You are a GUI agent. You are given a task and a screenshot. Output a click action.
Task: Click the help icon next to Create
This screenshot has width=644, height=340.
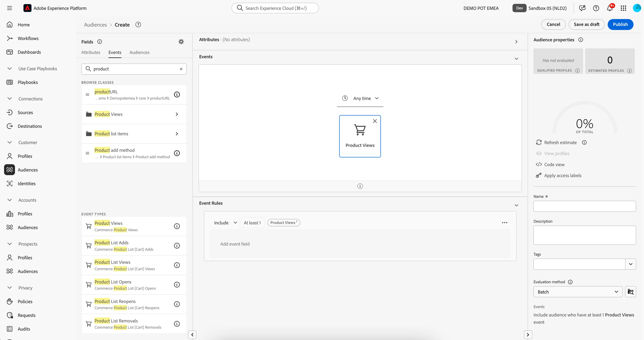(138, 25)
